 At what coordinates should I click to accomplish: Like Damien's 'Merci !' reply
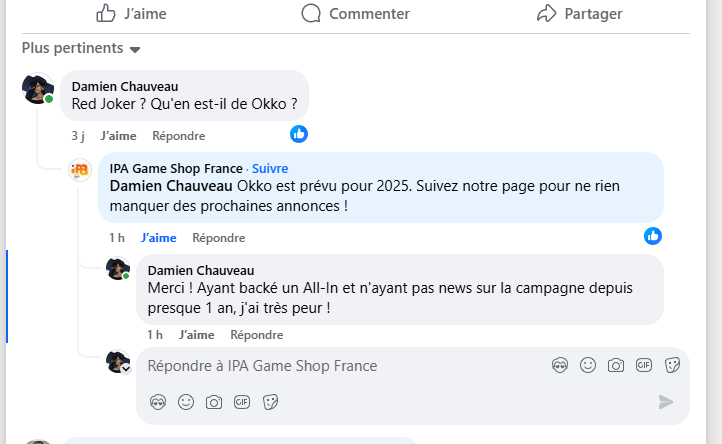(x=196, y=335)
